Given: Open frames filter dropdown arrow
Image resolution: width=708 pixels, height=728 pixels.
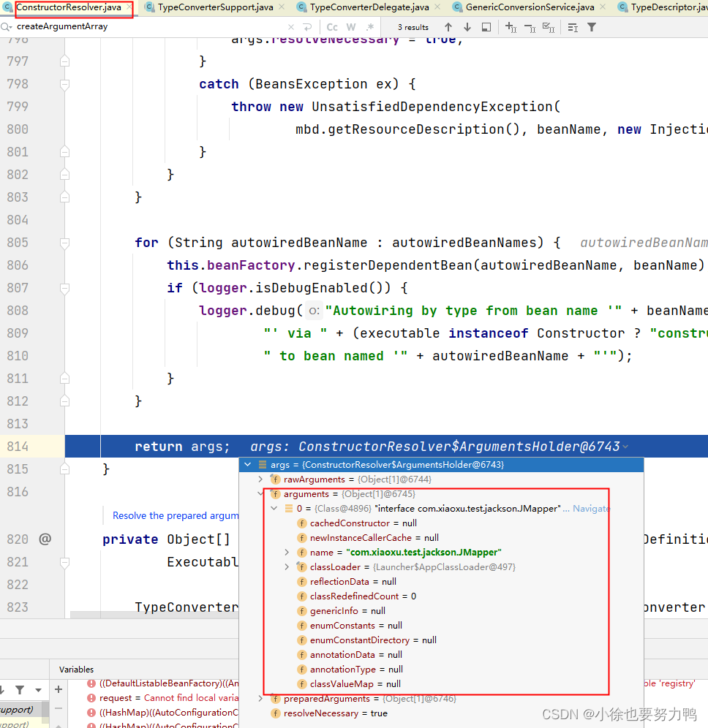Looking at the screenshot, I should 38,690.
